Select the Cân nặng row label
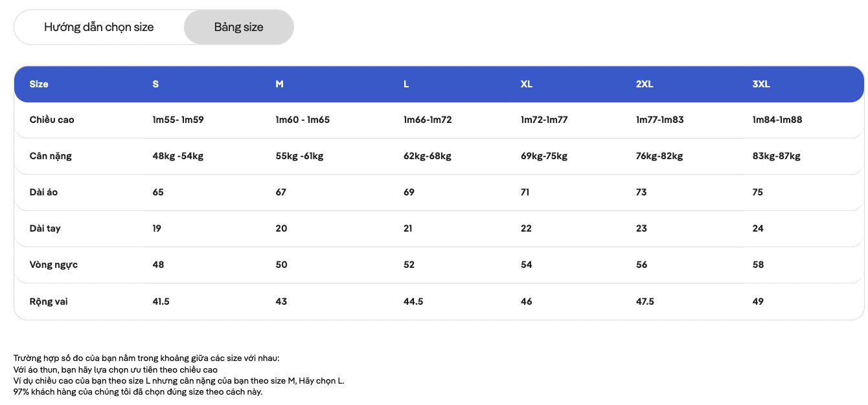 (51, 156)
